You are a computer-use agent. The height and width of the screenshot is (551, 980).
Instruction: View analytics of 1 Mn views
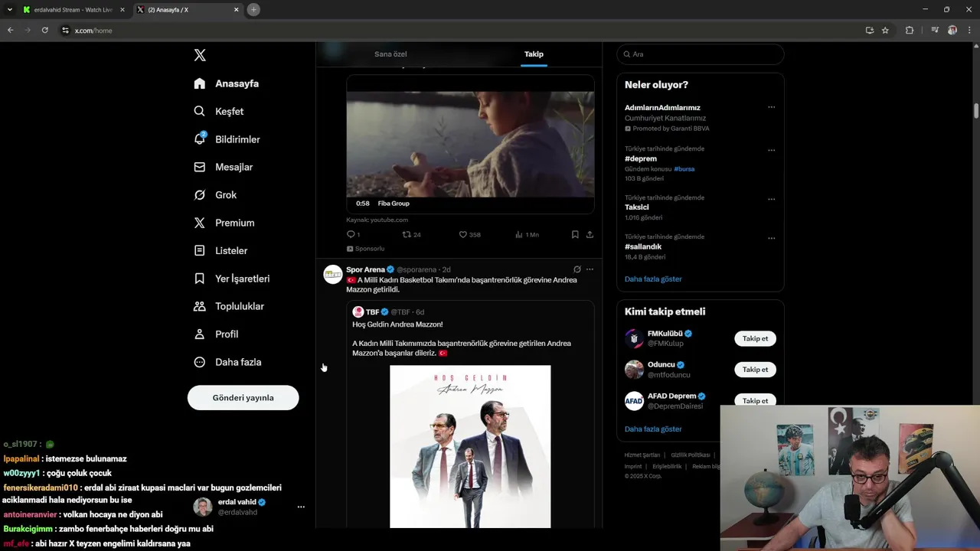(x=527, y=234)
